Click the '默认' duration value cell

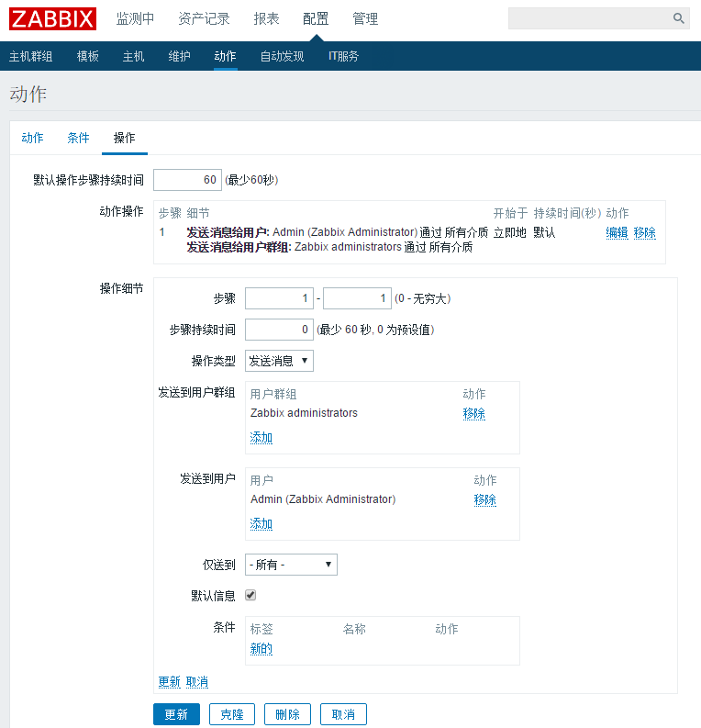point(544,232)
